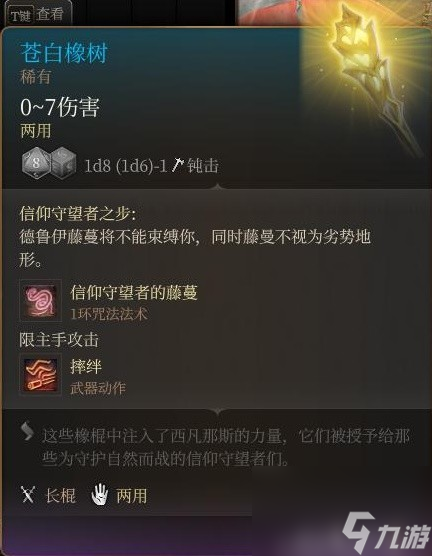Click the T键 查看 inspect button

(37, 14)
